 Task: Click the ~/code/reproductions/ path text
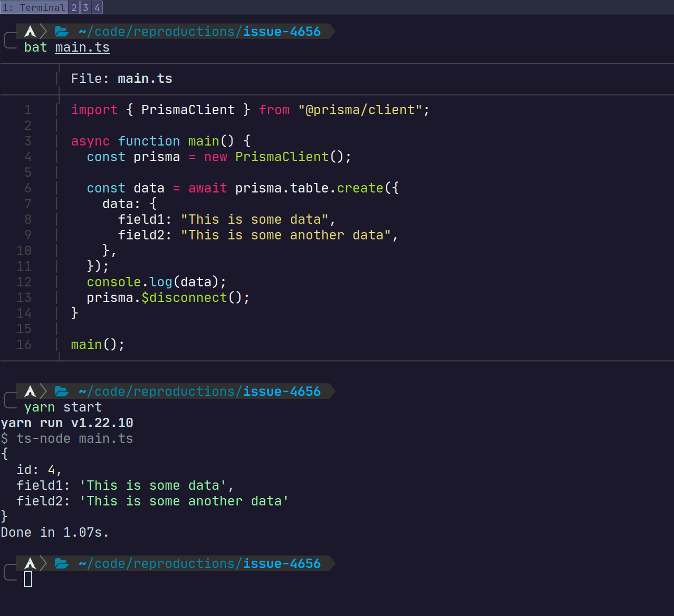point(156,31)
